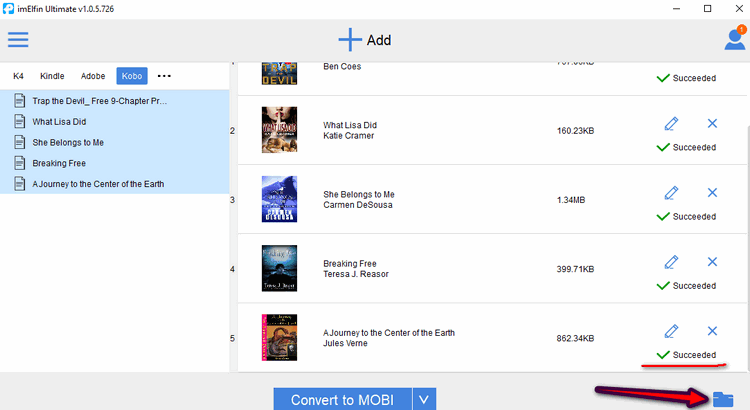Click author name Katie Cramer
Screen dimensions: 750x410
pos(349,136)
